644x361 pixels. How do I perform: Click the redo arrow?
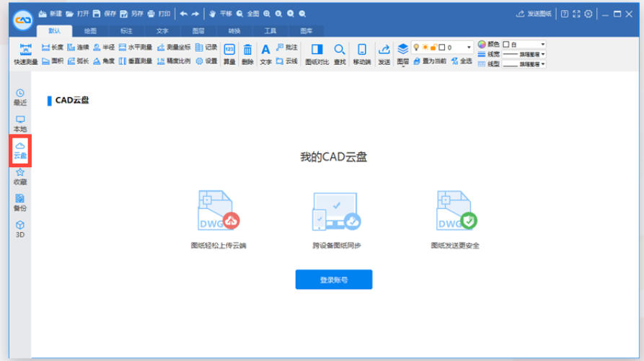pos(195,14)
